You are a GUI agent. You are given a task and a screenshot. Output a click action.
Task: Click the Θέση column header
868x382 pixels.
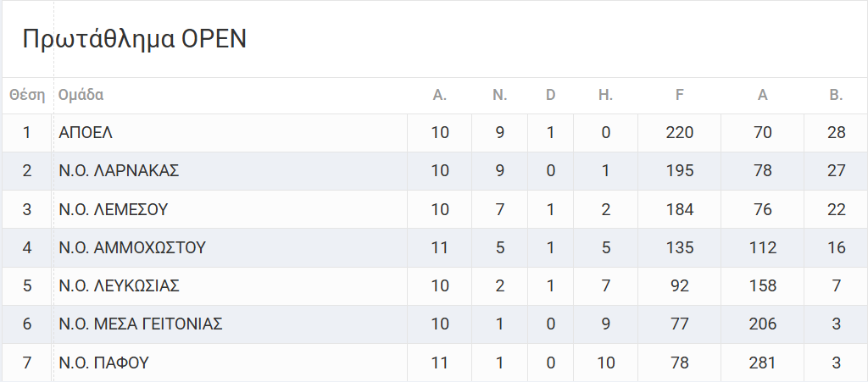tap(27, 95)
